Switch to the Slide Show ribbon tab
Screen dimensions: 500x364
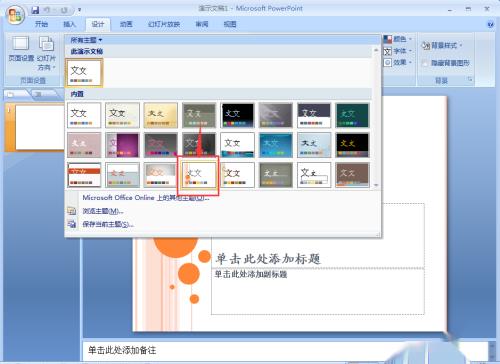click(164, 24)
